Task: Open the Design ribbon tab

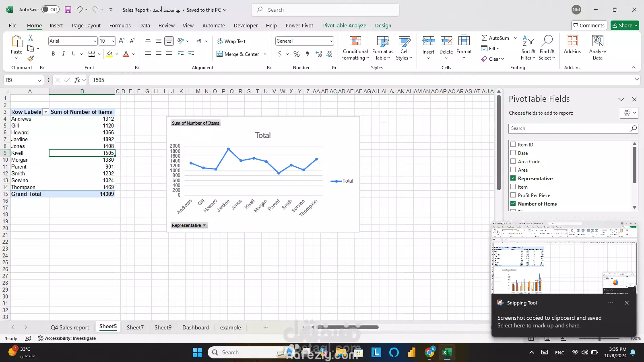Action: click(383, 25)
